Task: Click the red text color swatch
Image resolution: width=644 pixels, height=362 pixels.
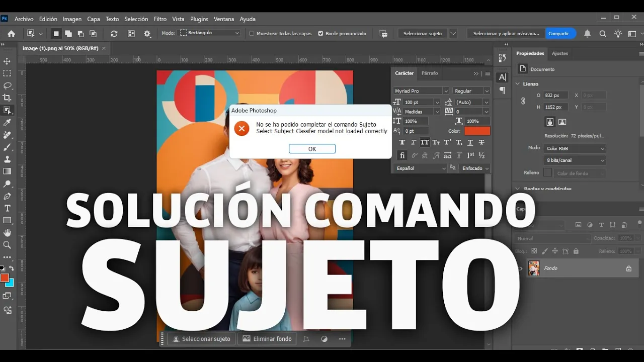Action: click(476, 131)
